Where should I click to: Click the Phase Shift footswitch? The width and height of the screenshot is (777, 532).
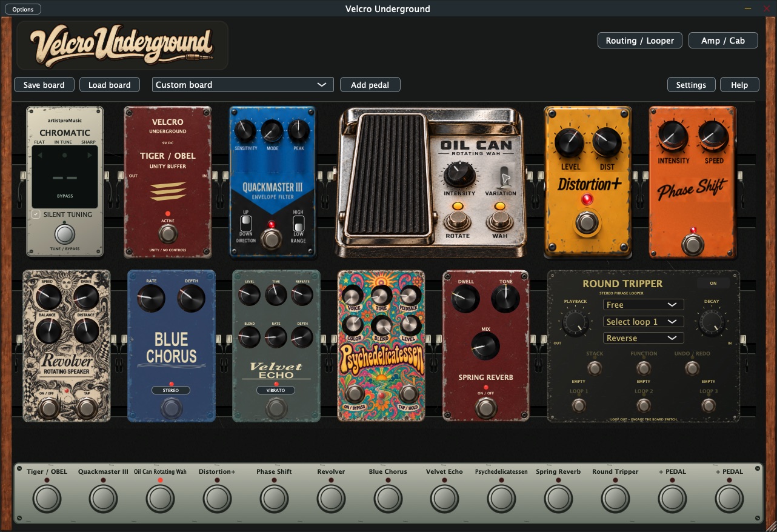pos(693,244)
